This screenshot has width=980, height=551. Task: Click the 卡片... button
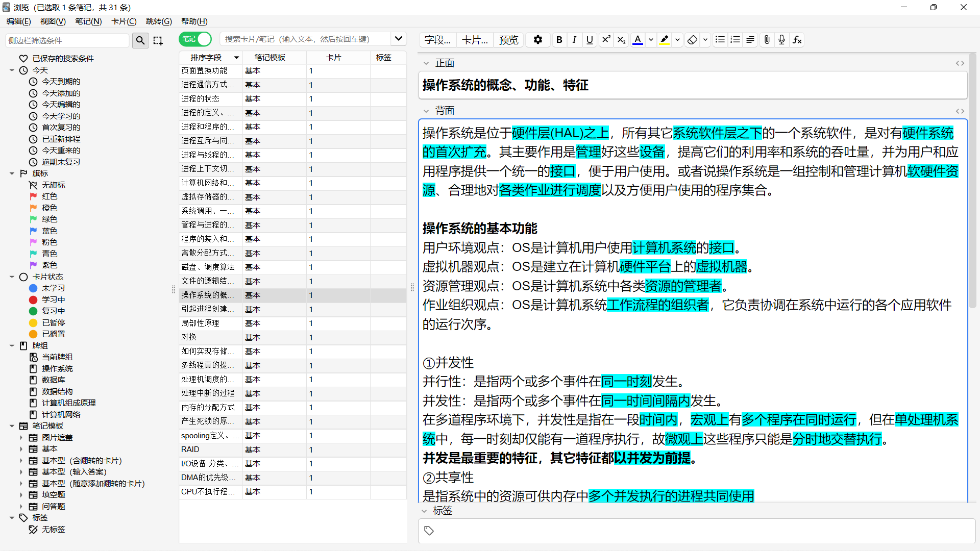coord(475,40)
